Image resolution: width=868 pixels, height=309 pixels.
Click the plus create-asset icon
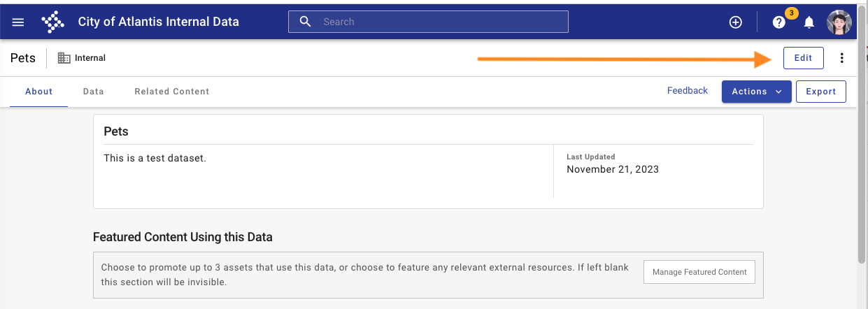click(x=735, y=22)
